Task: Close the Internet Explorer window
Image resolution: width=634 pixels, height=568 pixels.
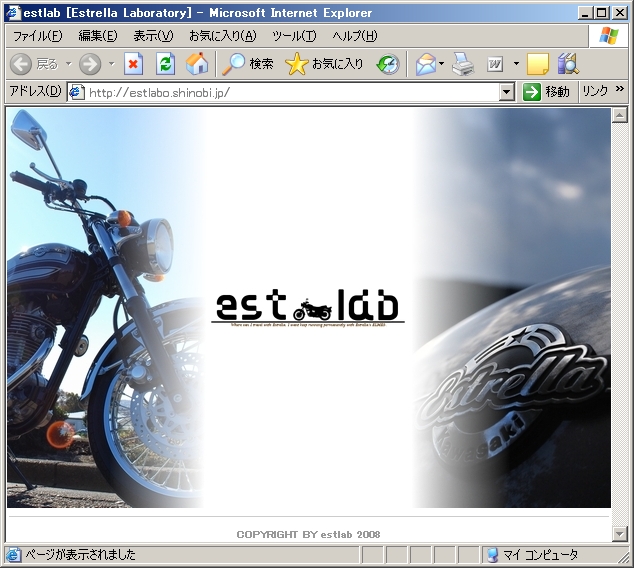Action: pos(619,13)
